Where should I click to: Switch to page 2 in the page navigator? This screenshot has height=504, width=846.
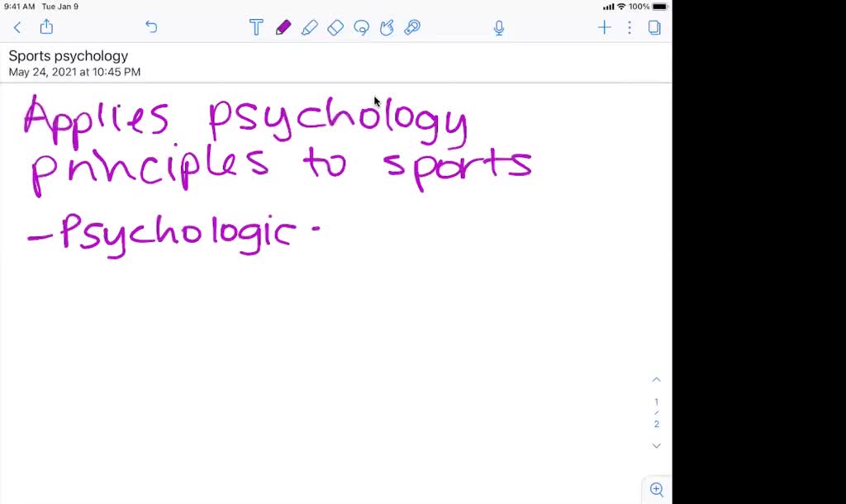point(656,424)
